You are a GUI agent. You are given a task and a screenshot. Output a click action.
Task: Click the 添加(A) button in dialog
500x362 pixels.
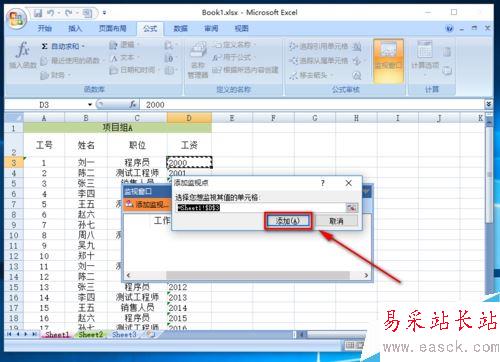click(288, 221)
